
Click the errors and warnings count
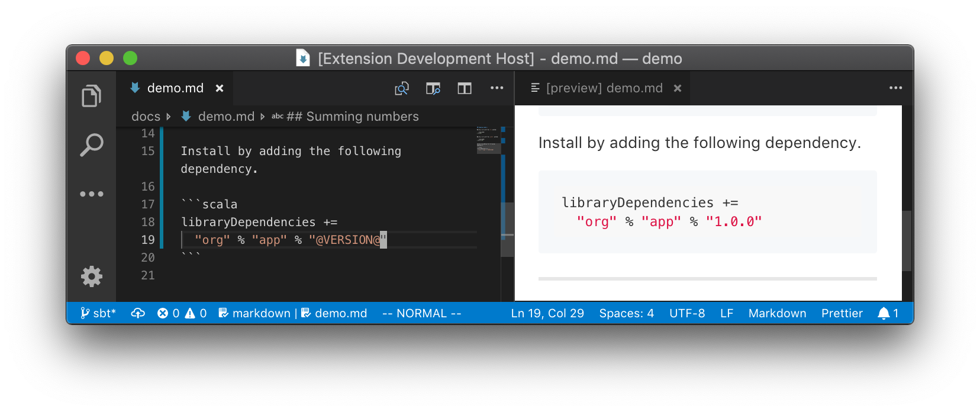[x=182, y=313]
